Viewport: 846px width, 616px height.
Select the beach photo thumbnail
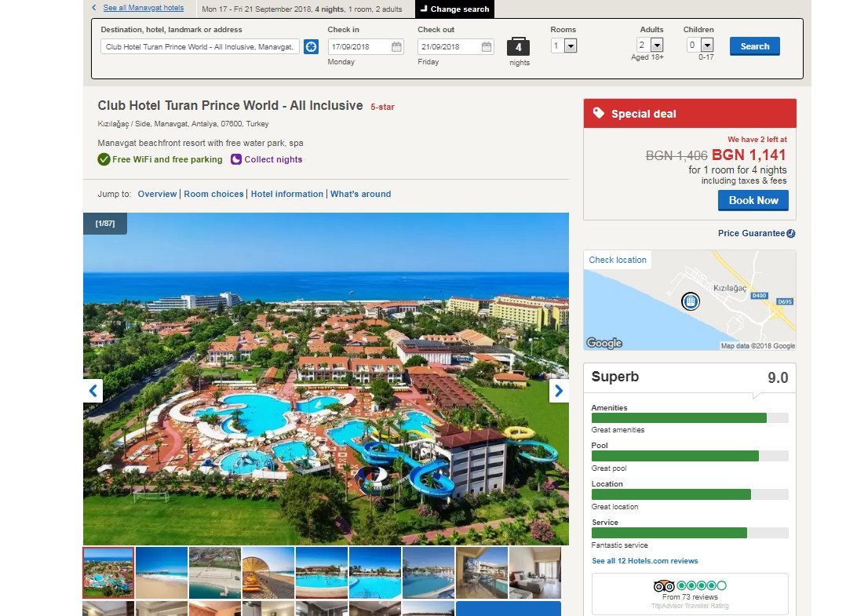(x=162, y=573)
